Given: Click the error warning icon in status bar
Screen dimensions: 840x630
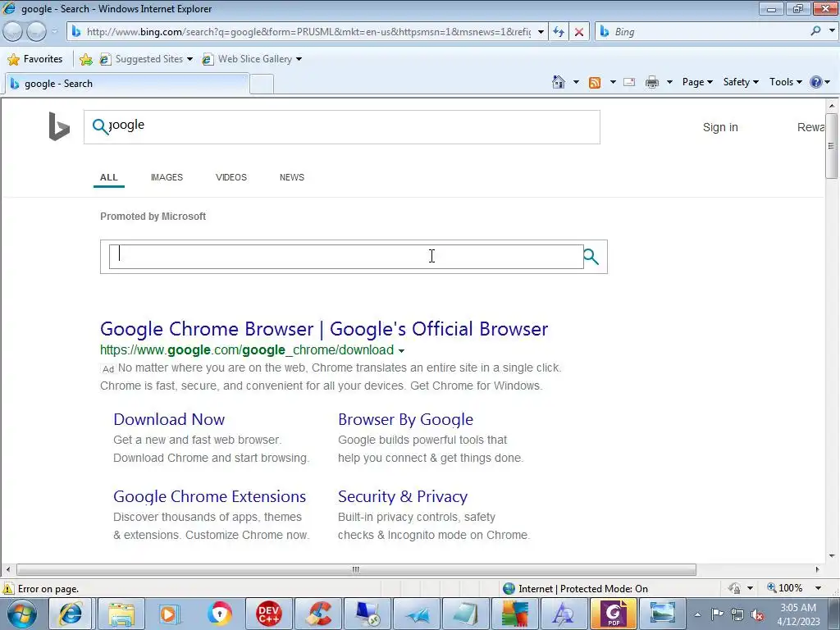Looking at the screenshot, I should tap(8, 588).
